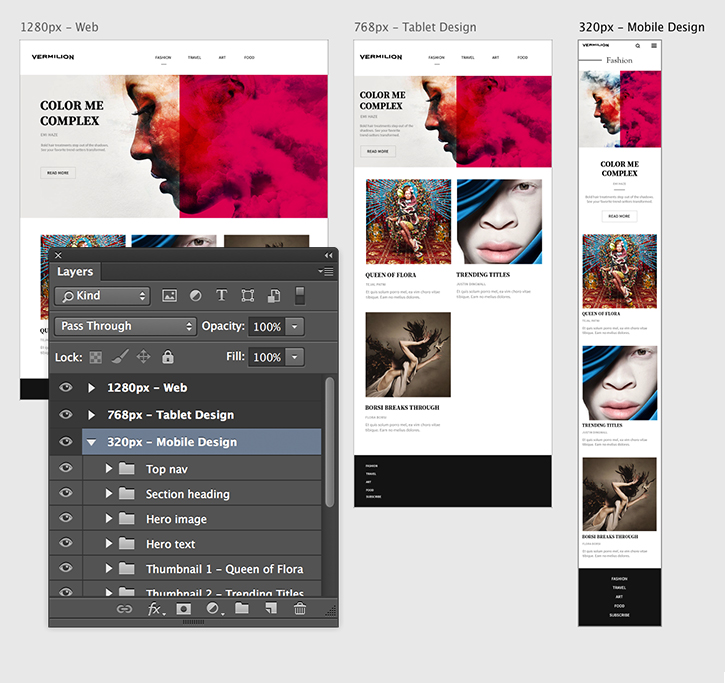Lock position move icon
This screenshot has width=725, height=683.
[x=143, y=357]
